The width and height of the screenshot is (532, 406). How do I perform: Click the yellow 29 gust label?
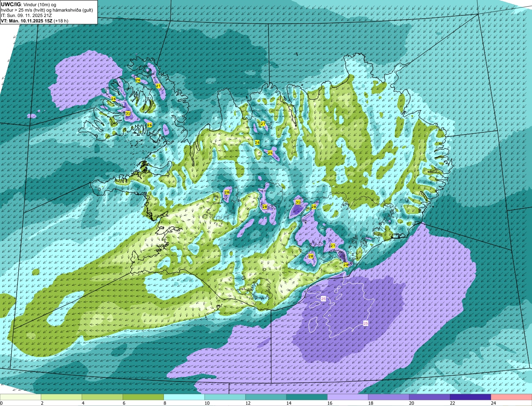[x=345, y=265]
